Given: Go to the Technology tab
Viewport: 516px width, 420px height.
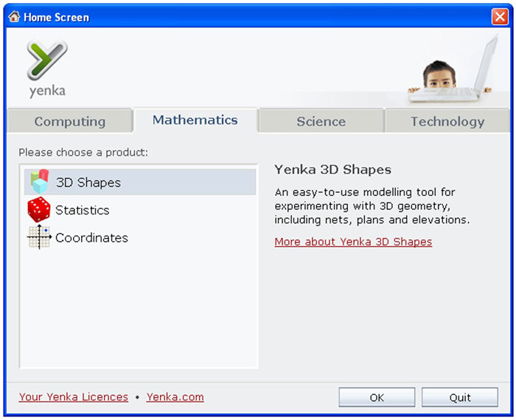Looking at the screenshot, I should tap(447, 122).
